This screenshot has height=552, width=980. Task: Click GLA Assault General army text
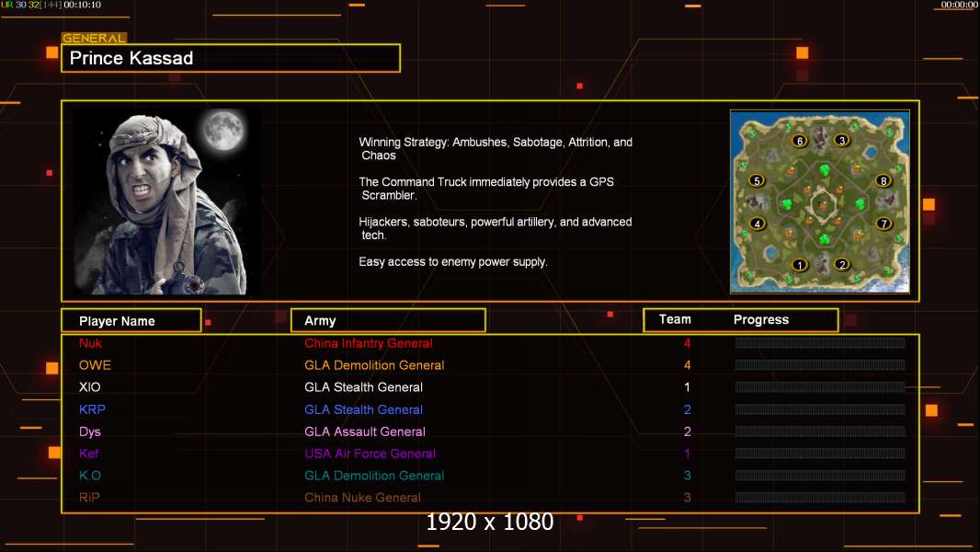tap(364, 431)
